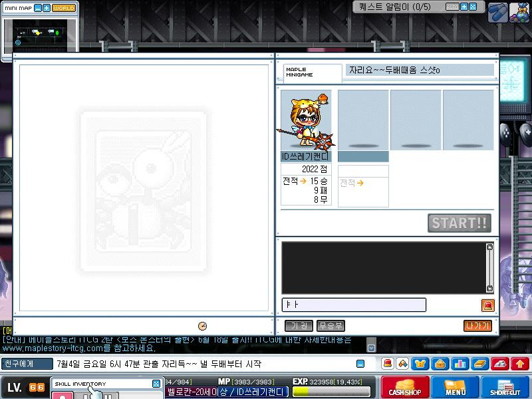Click the MP value [3983/3983]
This screenshot has width=532, height=399.
tap(253, 382)
